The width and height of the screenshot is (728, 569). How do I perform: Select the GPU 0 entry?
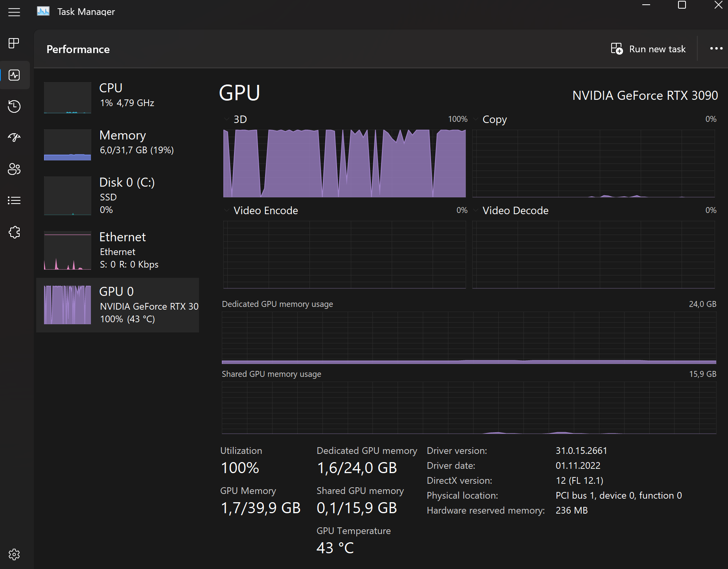[x=118, y=305]
